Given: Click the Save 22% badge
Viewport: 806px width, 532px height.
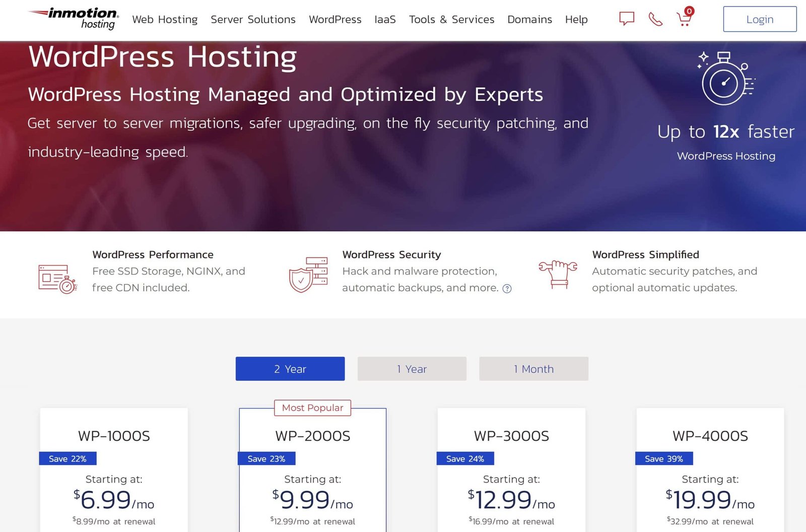Looking at the screenshot, I should [68, 458].
